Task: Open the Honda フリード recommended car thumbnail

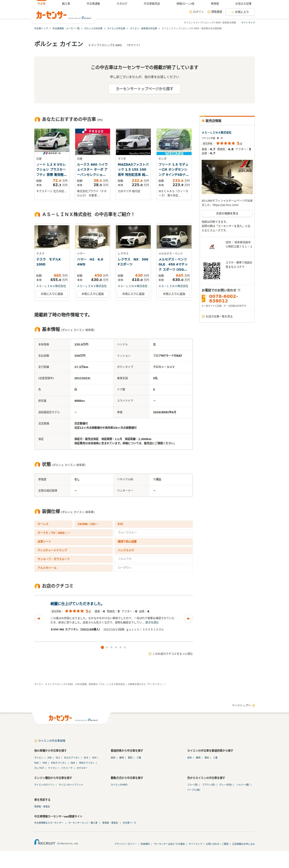Action: [x=174, y=142]
